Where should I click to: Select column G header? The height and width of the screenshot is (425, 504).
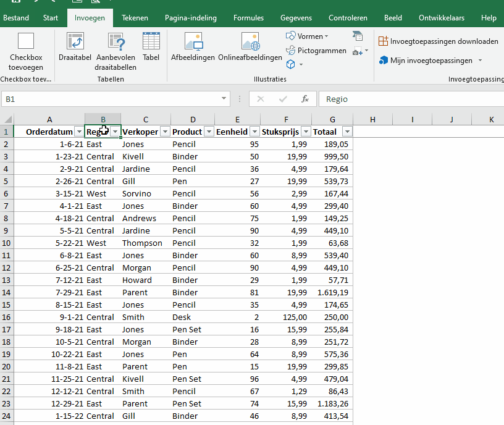pos(332,120)
